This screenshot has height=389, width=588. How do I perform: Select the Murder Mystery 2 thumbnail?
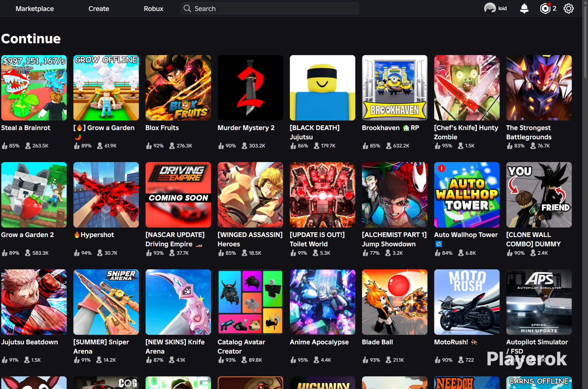(250, 88)
